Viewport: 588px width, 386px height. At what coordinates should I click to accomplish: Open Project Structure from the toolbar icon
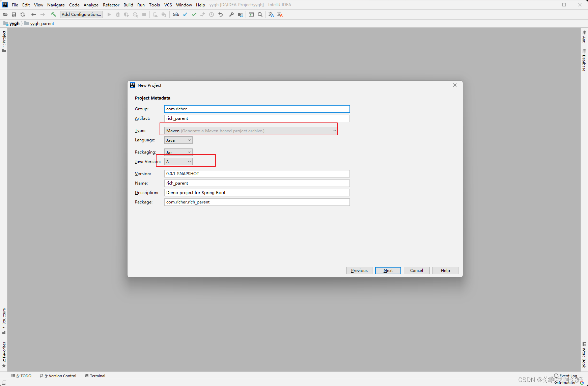240,15
